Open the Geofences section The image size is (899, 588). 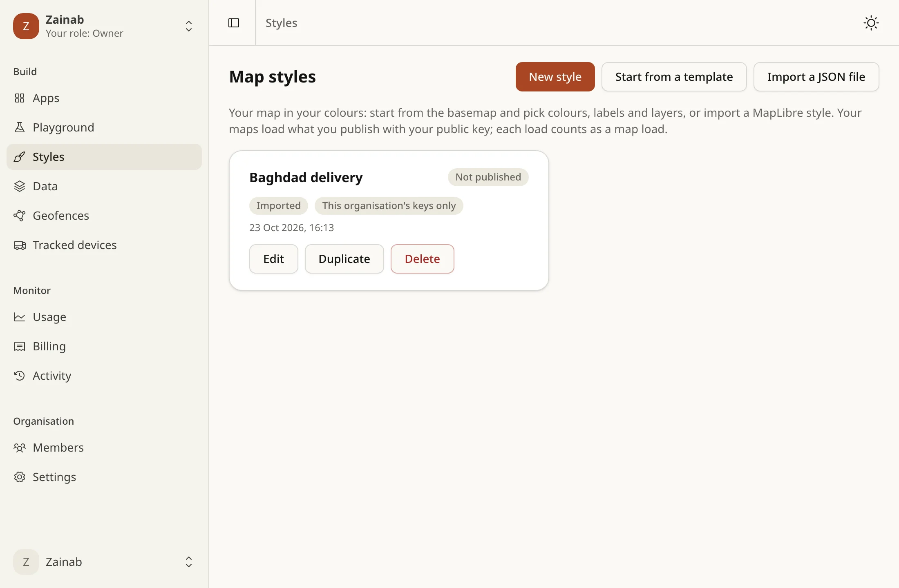pos(104,216)
